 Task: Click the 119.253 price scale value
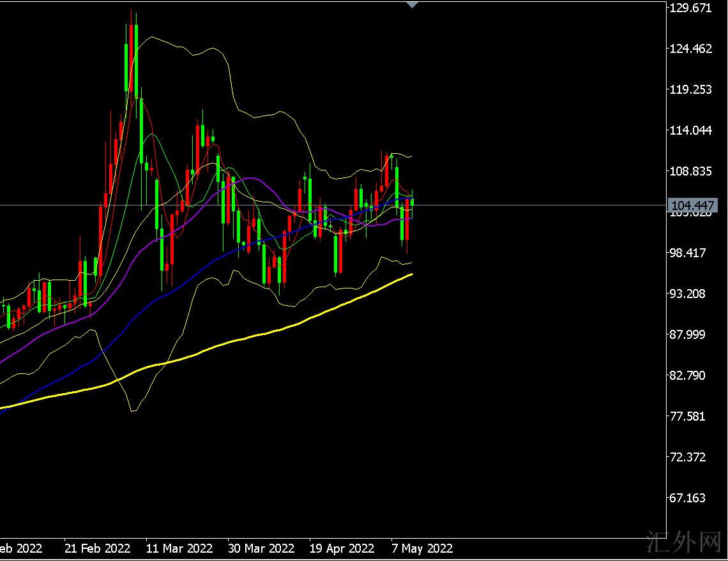point(691,89)
